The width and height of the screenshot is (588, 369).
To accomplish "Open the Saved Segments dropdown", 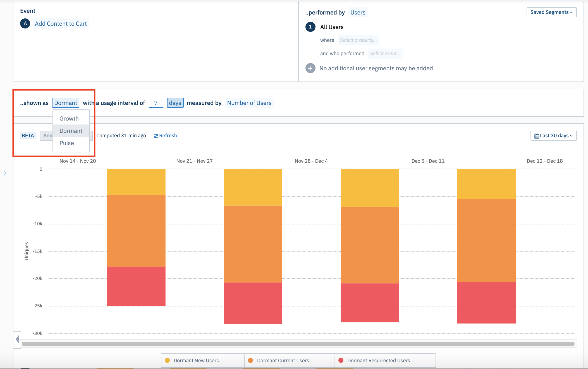I will click(x=551, y=12).
